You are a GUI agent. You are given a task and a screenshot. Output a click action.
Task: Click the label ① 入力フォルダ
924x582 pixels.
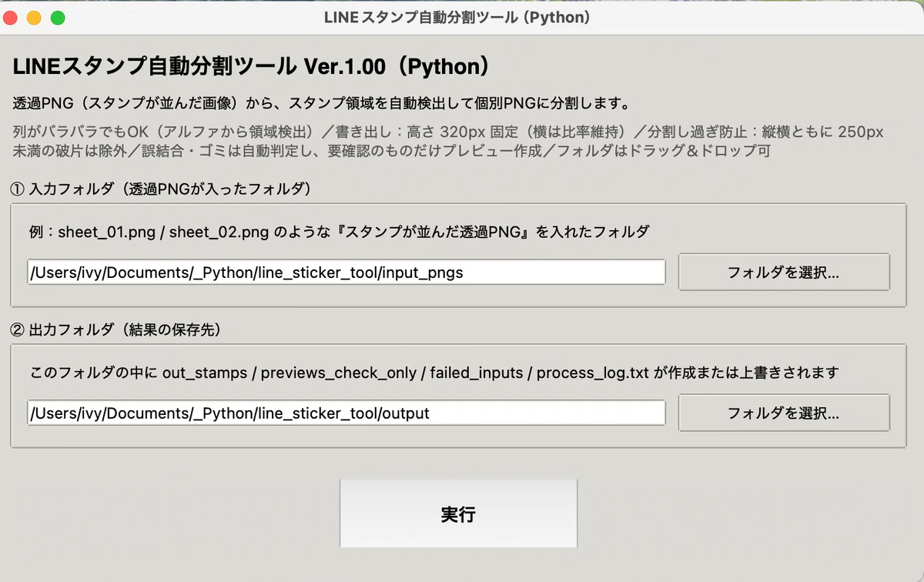[x=161, y=189]
